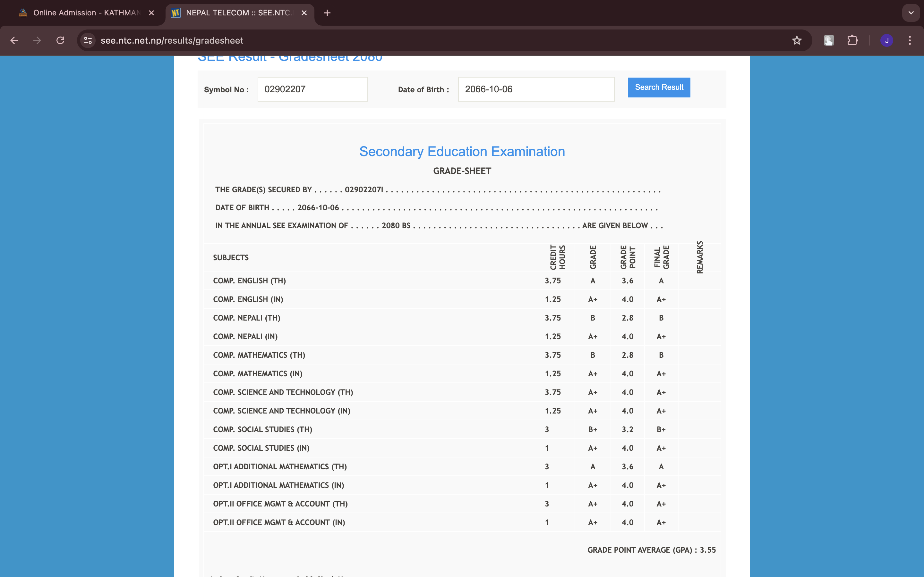Bookmark this page with the star icon
The width and height of the screenshot is (924, 577).
point(797,40)
